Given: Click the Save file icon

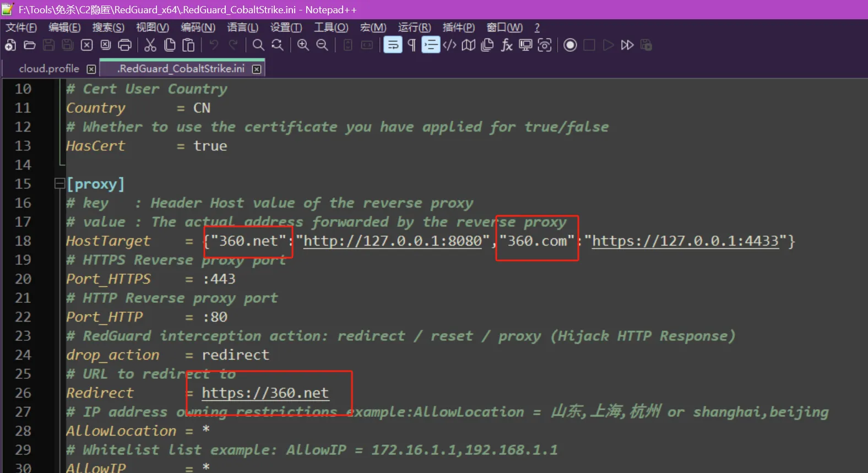Looking at the screenshot, I should click(x=48, y=45).
